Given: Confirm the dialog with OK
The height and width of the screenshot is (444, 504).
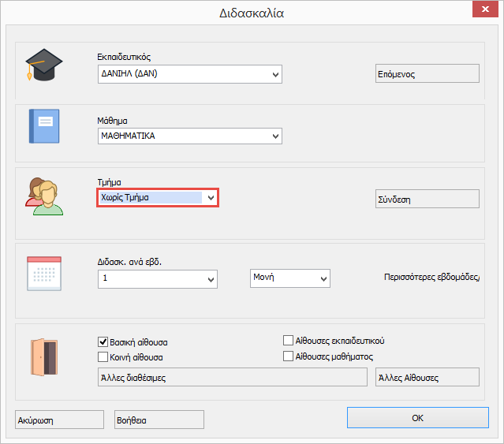Looking at the screenshot, I should 418,418.
